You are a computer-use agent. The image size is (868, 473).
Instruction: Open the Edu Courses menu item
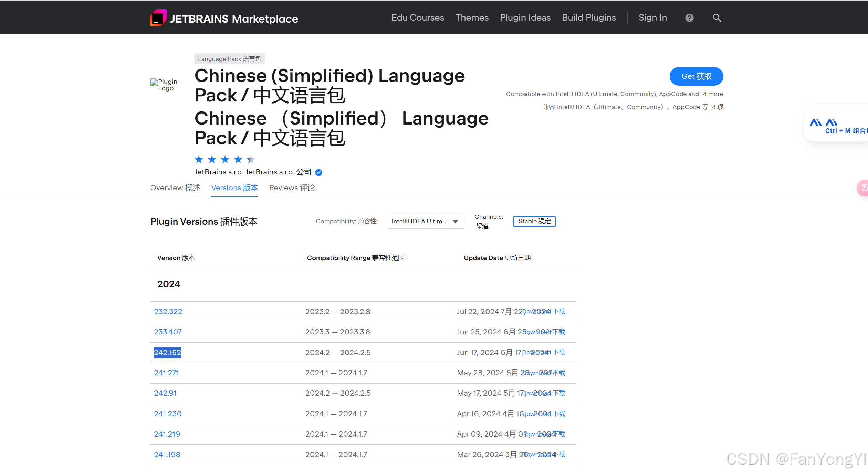point(417,18)
